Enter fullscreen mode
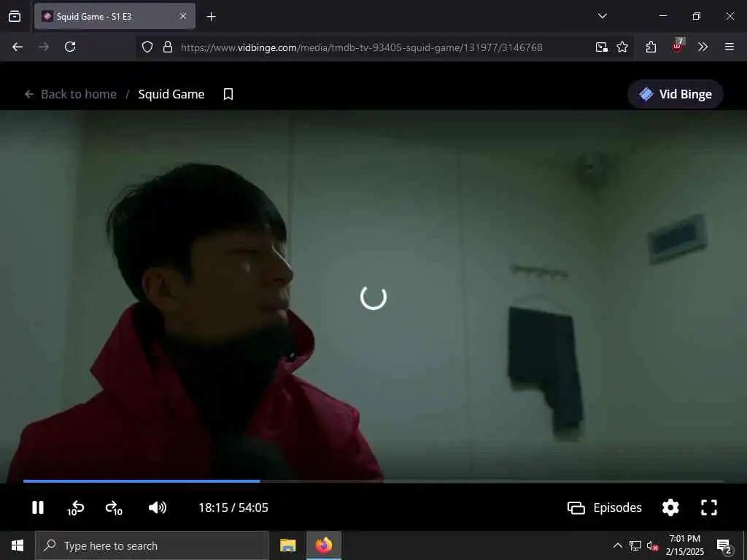 709,507
